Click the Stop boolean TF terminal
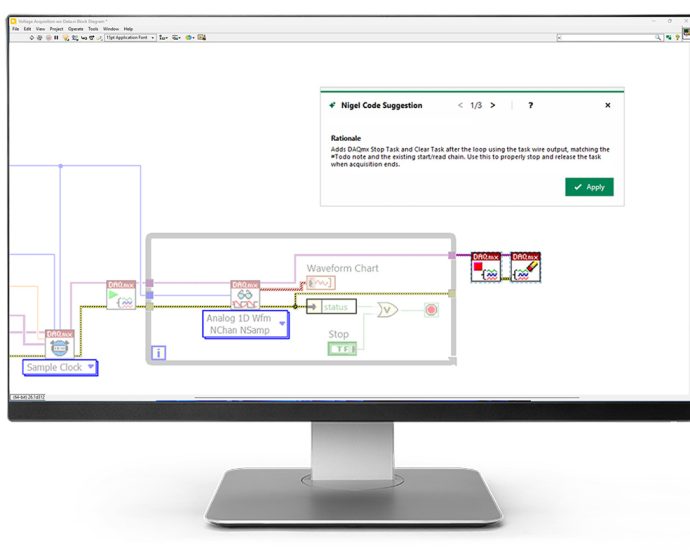 (x=342, y=348)
